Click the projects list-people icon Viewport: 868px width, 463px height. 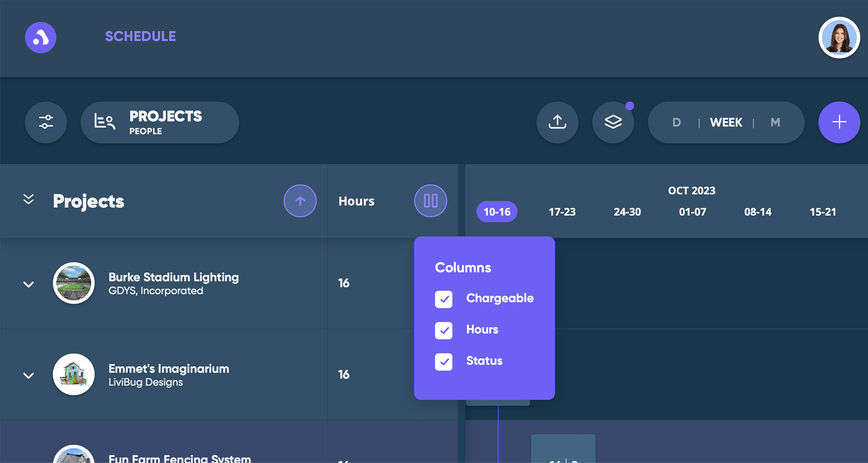[x=104, y=122]
